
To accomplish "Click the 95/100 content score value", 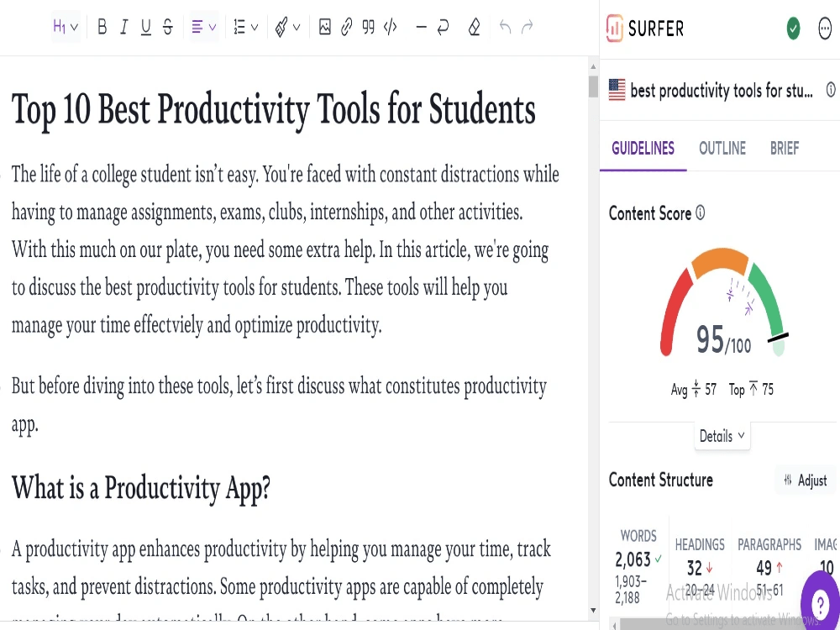I will pos(723,339).
